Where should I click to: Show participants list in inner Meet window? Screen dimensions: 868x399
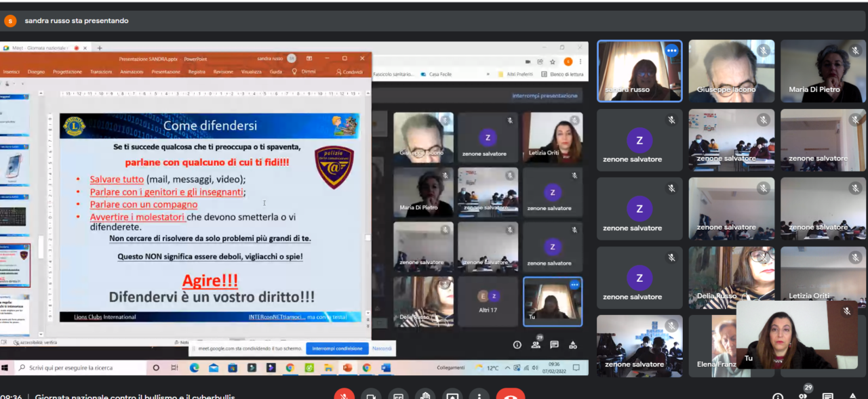[x=536, y=345]
